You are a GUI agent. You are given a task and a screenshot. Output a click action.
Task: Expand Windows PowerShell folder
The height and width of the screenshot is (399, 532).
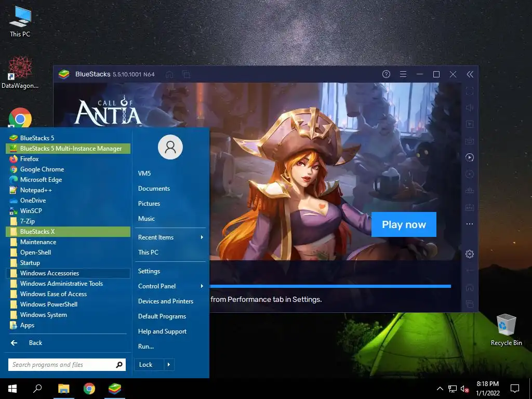pos(68,304)
